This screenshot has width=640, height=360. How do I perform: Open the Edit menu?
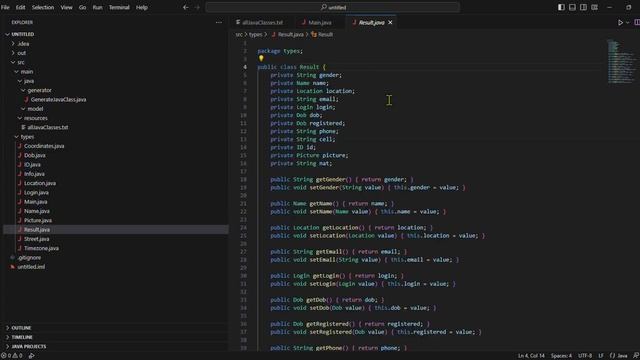[20, 7]
